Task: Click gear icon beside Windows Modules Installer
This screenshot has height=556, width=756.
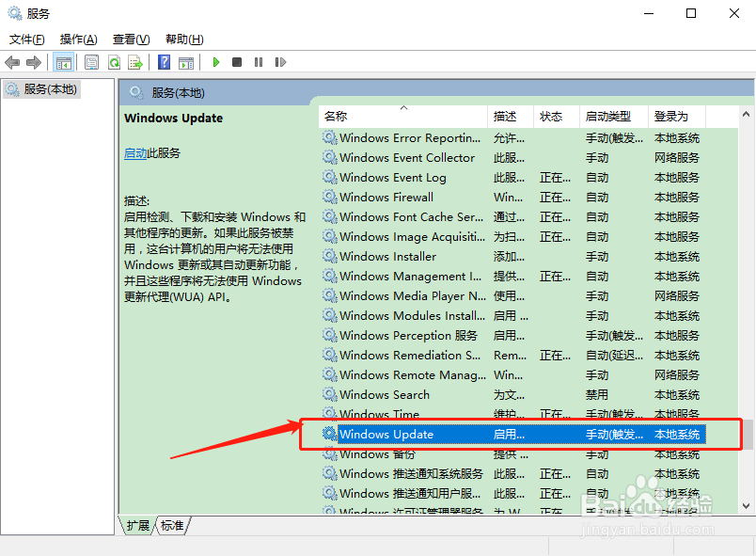Action: (330, 315)
